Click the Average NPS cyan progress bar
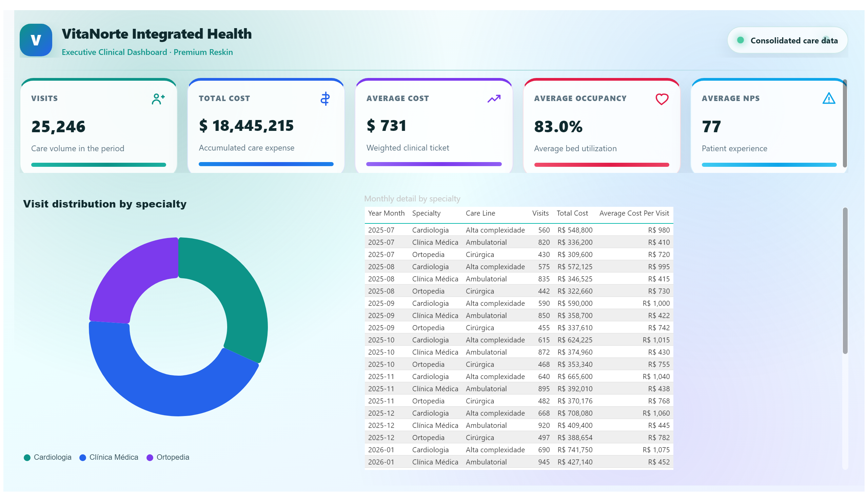The image size is (868, 495). (x=769, y=165)
